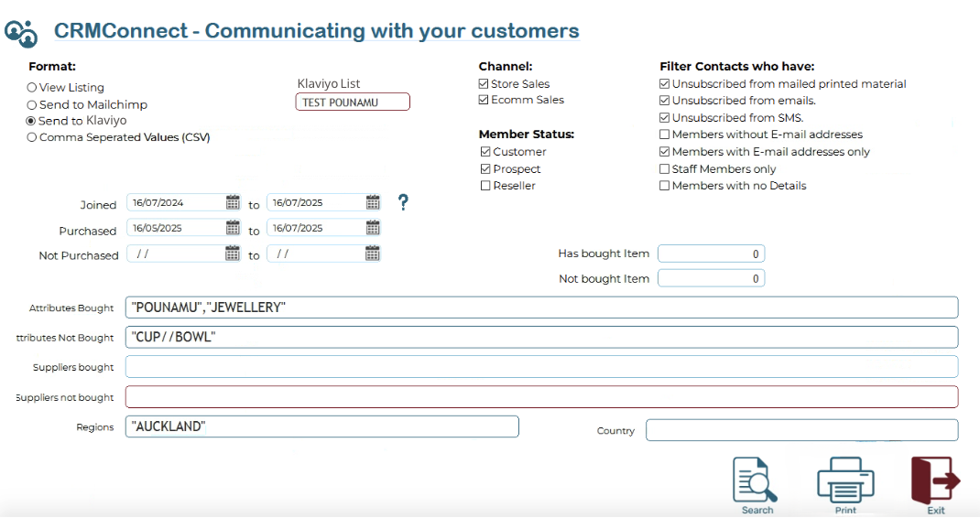This screenshot has height=518, width=980.
Task: Click the 'Klaviyo List' label
Action: [329, 83]
